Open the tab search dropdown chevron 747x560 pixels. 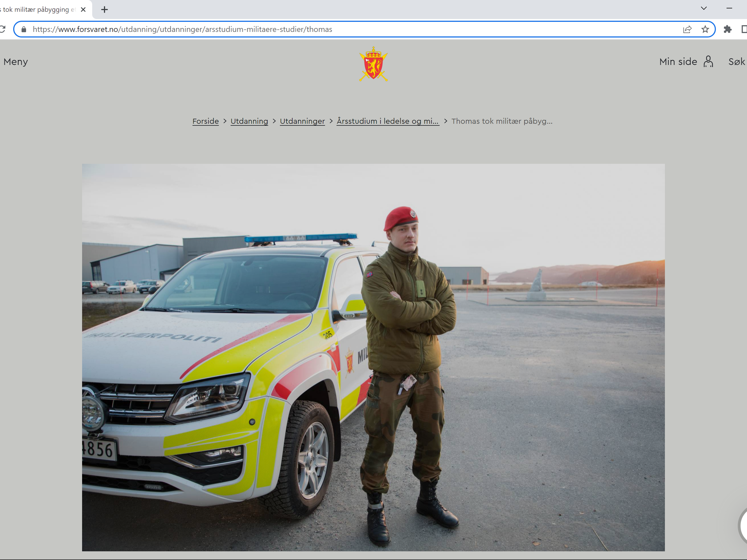pyautogui.click(x=704, y=8)
